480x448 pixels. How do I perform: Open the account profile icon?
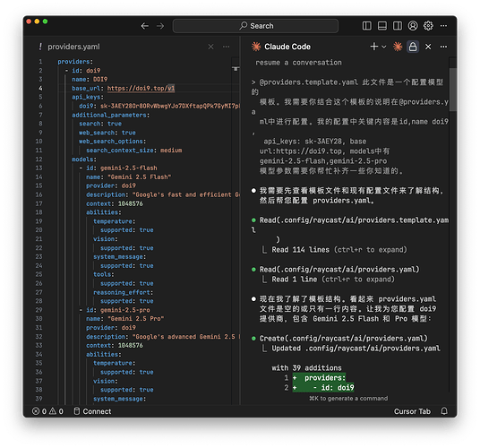tap(413, 26)
